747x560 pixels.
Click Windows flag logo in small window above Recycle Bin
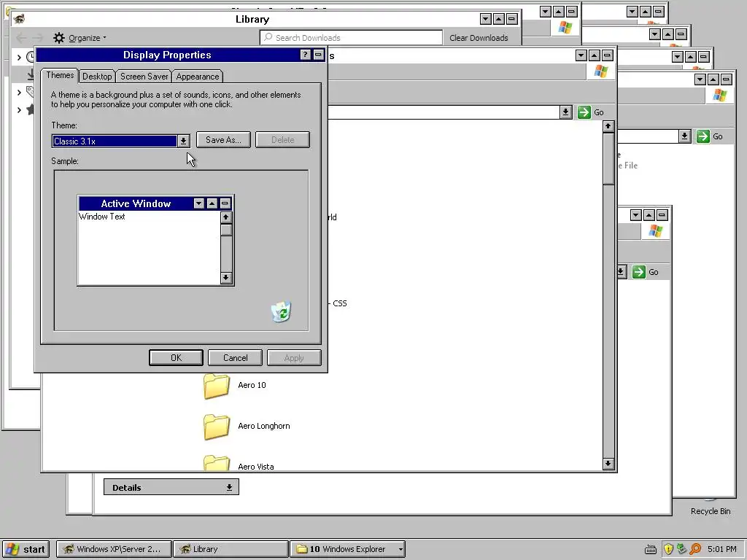click(x=656, y=231)
